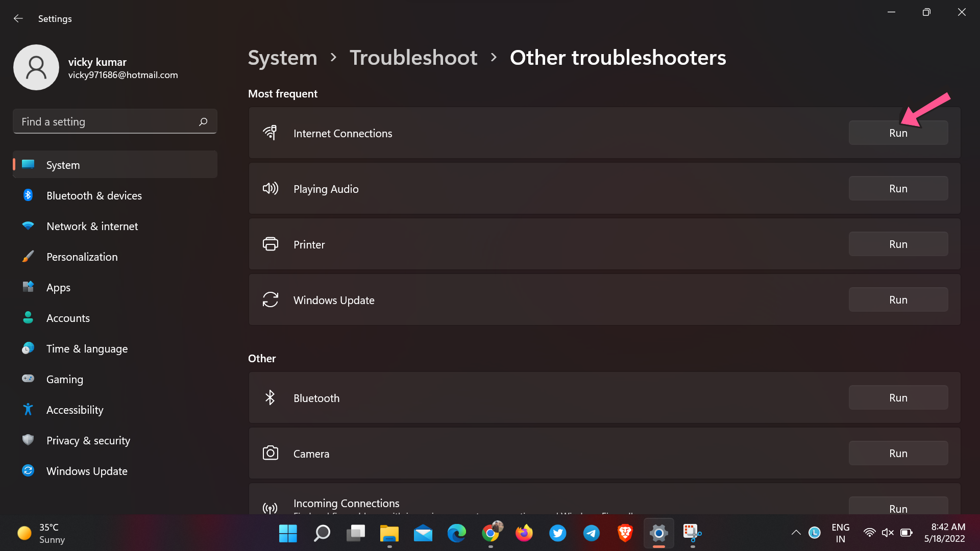Open the Playing Audio troubleshooter icon
This screenshot has height=551, width=980.
(x=270, y=188)
